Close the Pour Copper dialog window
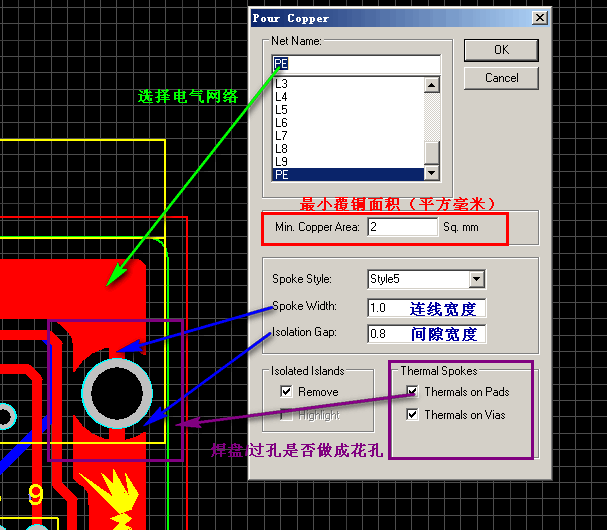Image resolution: width=607 pixels, height=530 pixels. [540, 18]
